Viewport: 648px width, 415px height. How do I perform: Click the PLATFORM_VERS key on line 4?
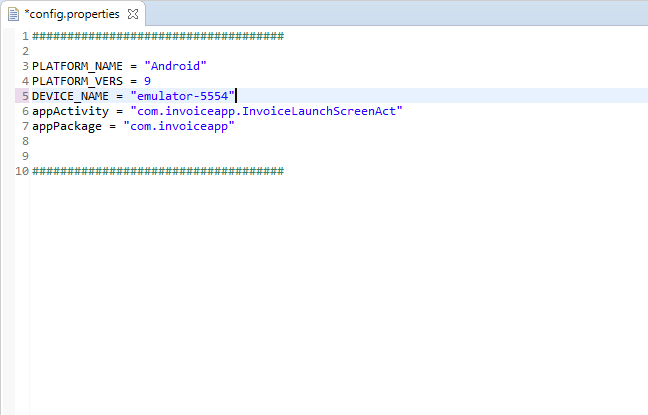tap(77, 81)
